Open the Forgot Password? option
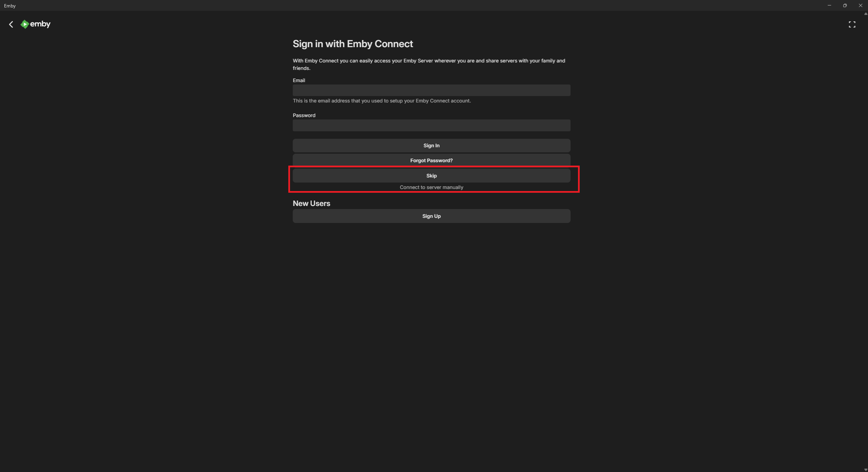This screenshot has height=472, width=868. (431, 161)
